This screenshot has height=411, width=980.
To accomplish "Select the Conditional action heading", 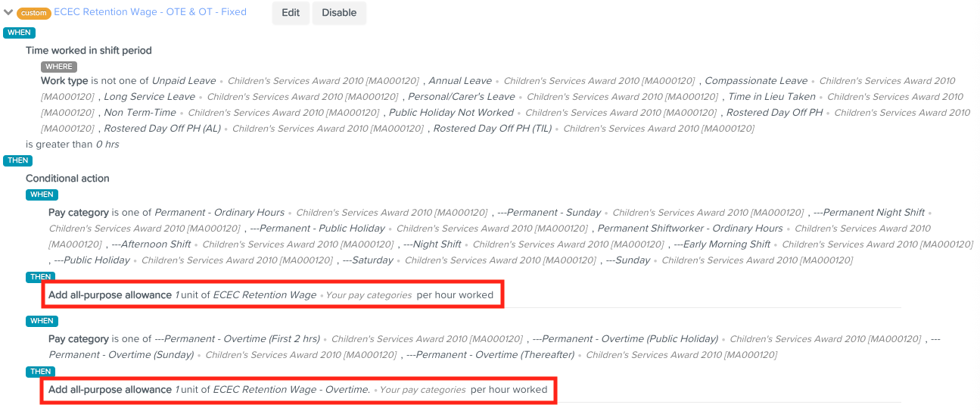I will click(67, 179).
